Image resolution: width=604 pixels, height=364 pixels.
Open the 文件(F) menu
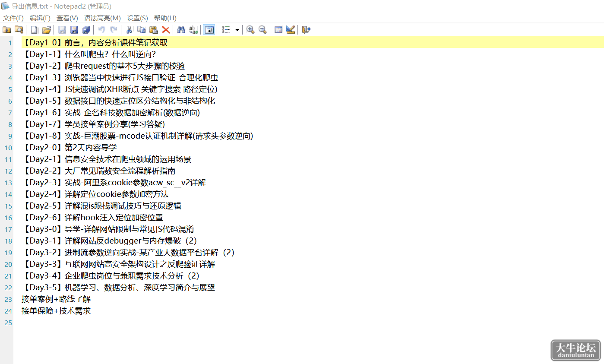13,18
